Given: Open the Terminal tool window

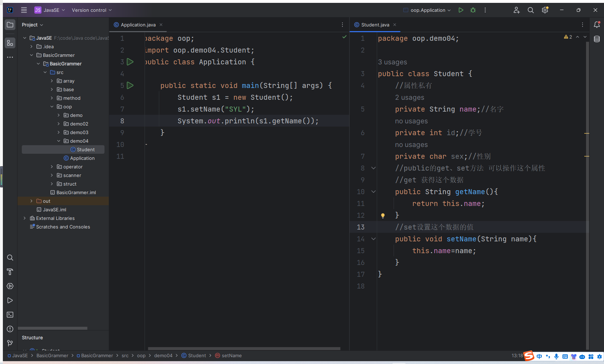Looking at the screenshot, I should pos(10,315).
